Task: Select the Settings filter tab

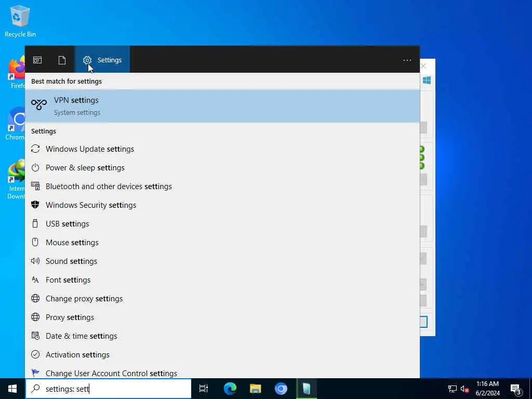Action: 102,60
